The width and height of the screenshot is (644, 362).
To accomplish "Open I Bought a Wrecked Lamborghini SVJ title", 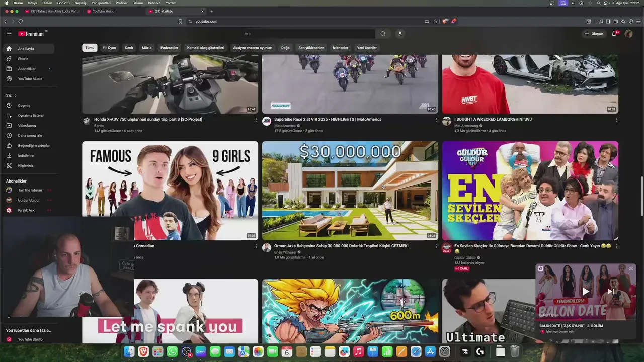I will click(493, 119).
